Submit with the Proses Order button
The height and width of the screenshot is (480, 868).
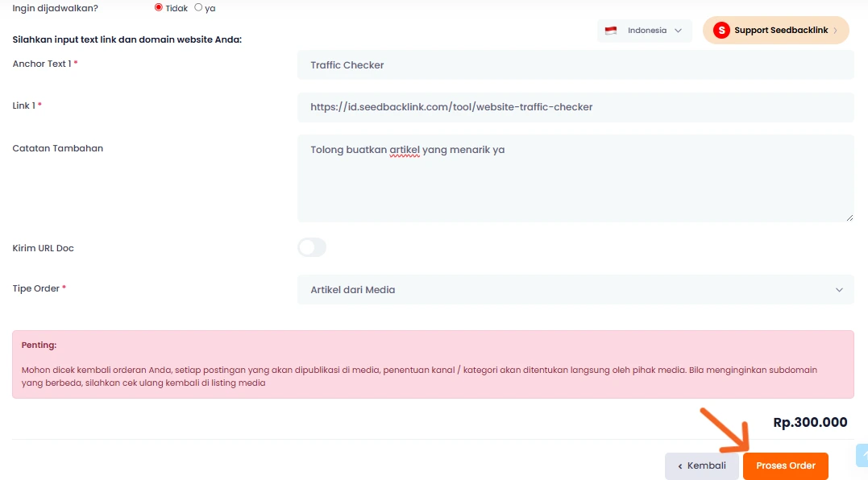tap(786, 466)
